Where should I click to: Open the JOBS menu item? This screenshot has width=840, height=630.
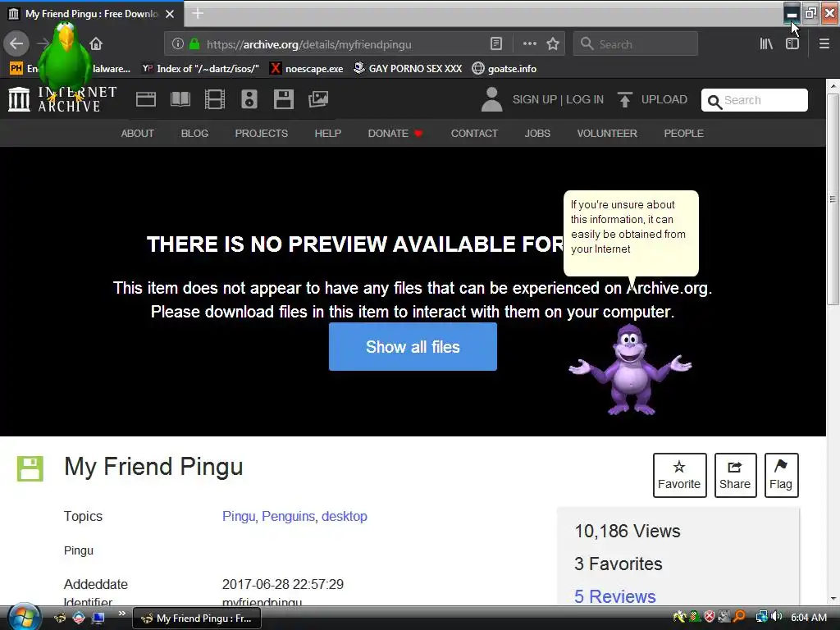coord(537,134)
